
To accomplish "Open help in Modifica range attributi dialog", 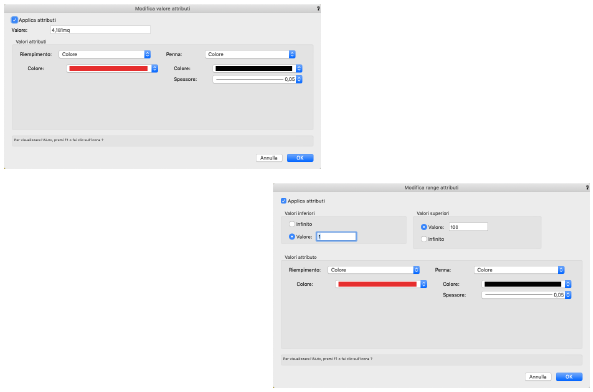I will (587, 187).
